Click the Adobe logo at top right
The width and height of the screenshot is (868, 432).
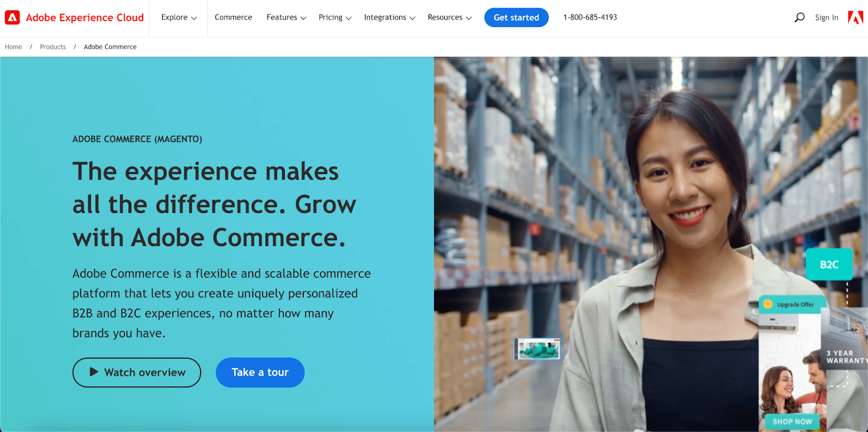pyautogui.click(x=856, y=17)
